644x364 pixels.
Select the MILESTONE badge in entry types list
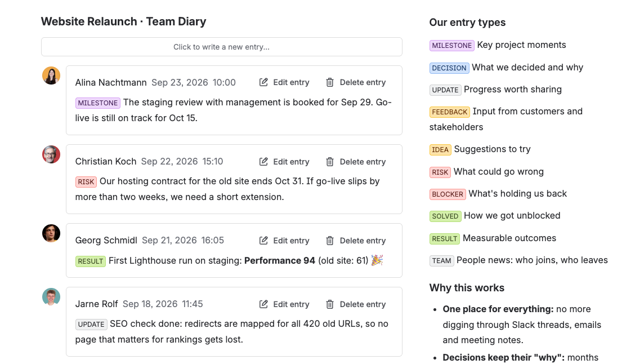452,45
